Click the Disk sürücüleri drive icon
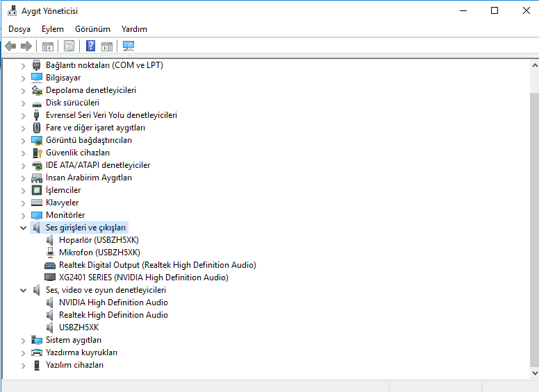539x392 pixels. pyautogui.click(x=36, y=103)
